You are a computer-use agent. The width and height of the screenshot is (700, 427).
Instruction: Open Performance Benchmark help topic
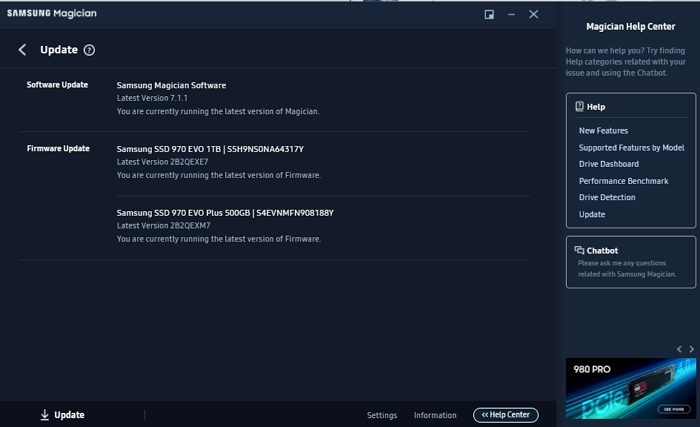click(623, 180)
